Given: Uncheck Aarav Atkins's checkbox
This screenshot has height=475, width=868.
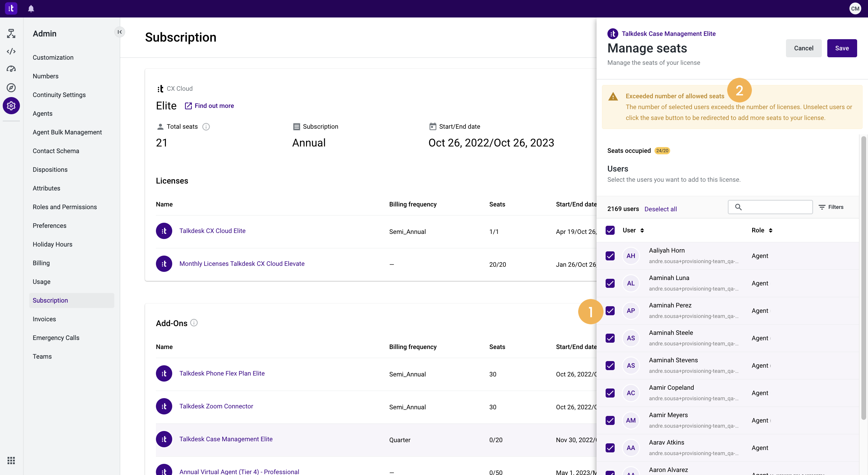Looking at the screenshot, I should coord(610,448).
